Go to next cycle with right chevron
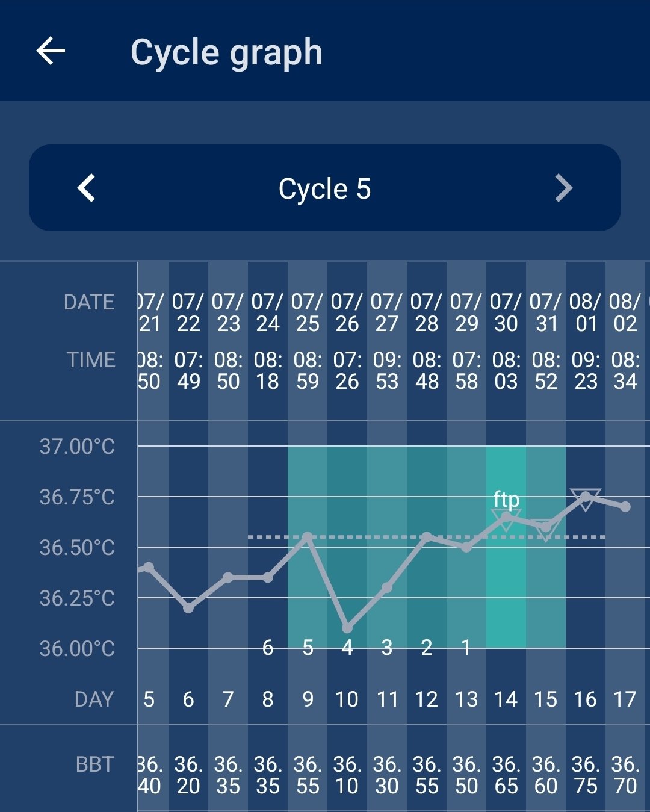The height and width of the screenshot is (812, 650). pos(563,188)
